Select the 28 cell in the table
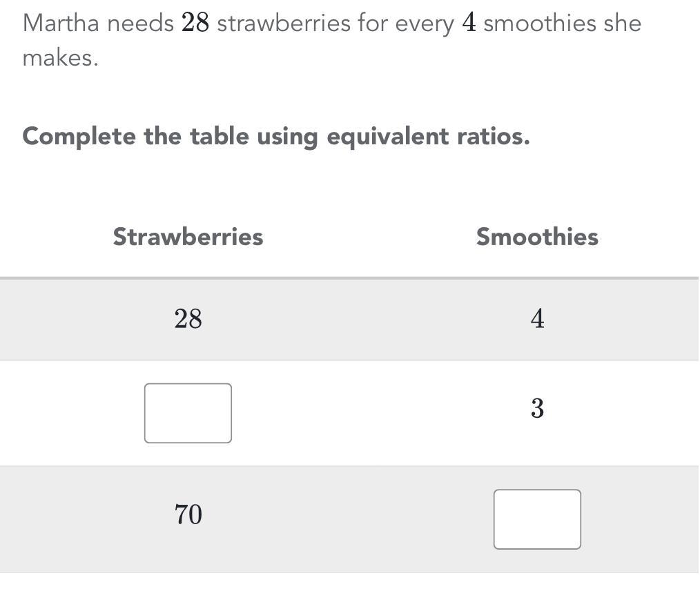 click(188, 319)
